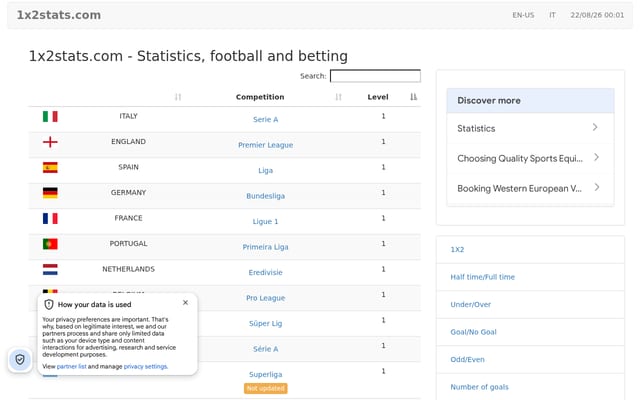Screen dimensions: 640x400
Task: Close the data usage popup
Action: (x=185, y=302)
